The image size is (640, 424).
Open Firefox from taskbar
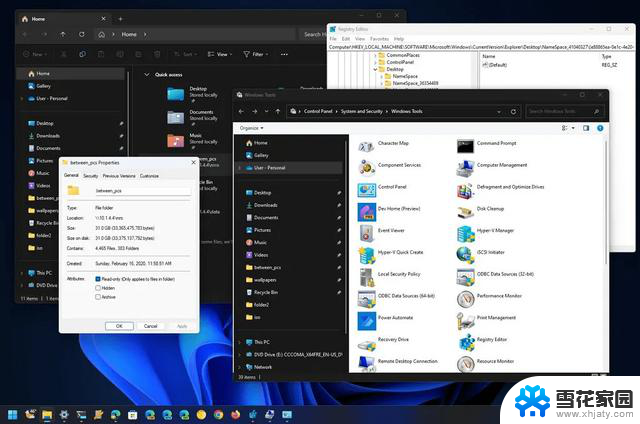coord(236,415)
